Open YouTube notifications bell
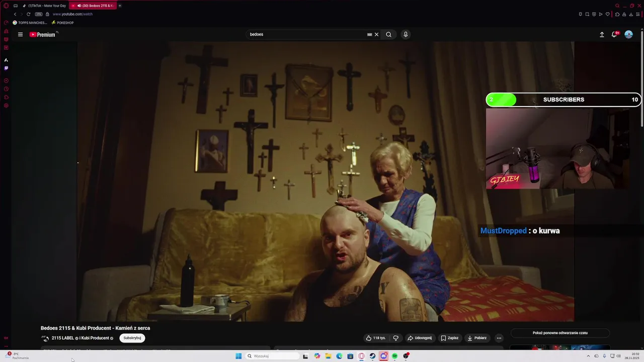This screenshot has width=644, height=362. tap(614, 34)
